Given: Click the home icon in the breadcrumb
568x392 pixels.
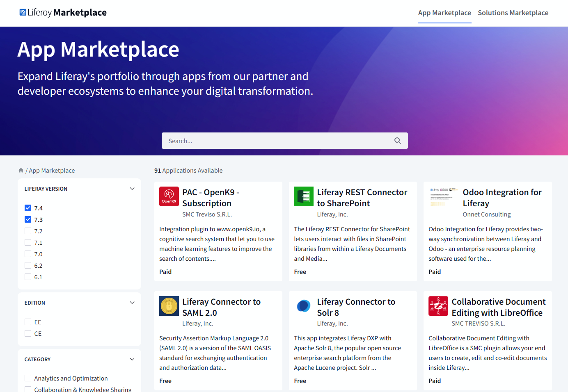Looking at the screenshot, I should point(21,170).
